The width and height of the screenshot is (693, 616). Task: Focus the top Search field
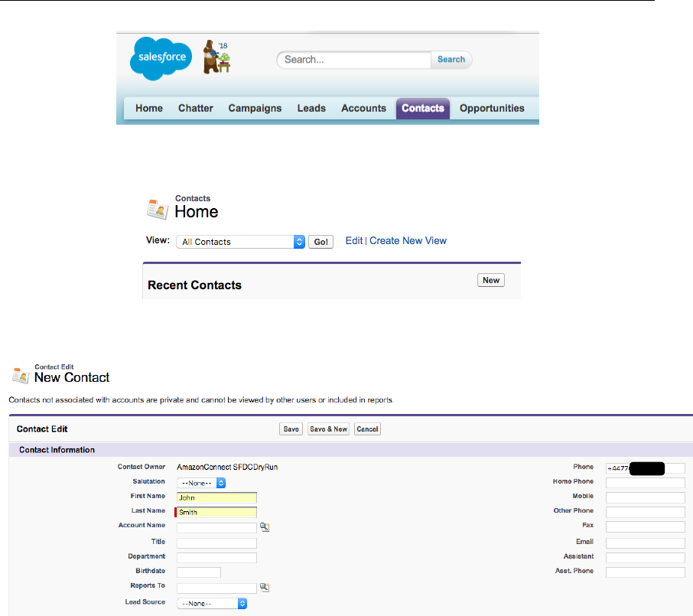(x=353, y=60)
